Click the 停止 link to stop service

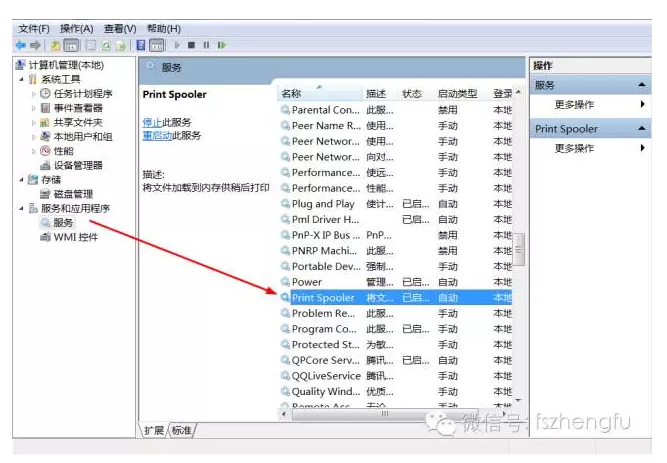pos(151,122)
